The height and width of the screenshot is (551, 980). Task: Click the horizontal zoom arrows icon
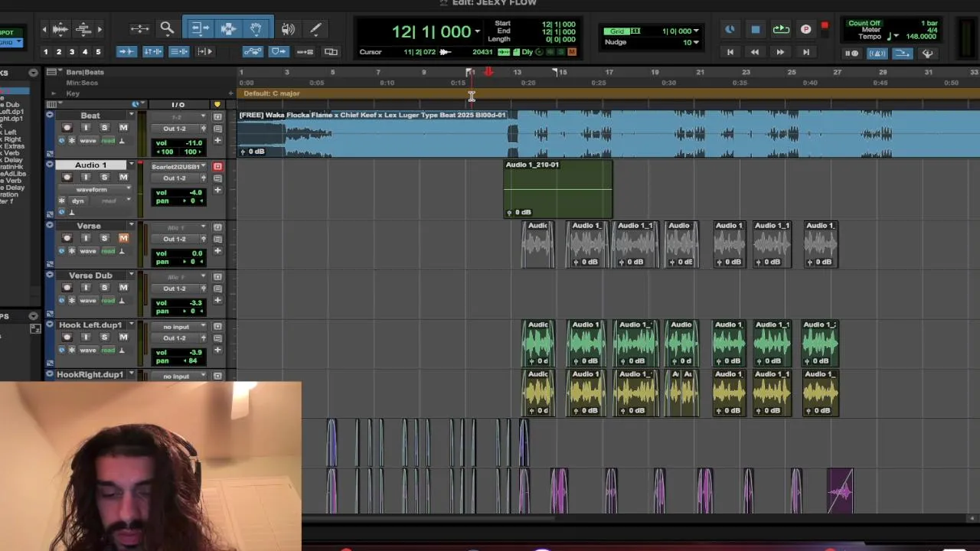point(139,29)
